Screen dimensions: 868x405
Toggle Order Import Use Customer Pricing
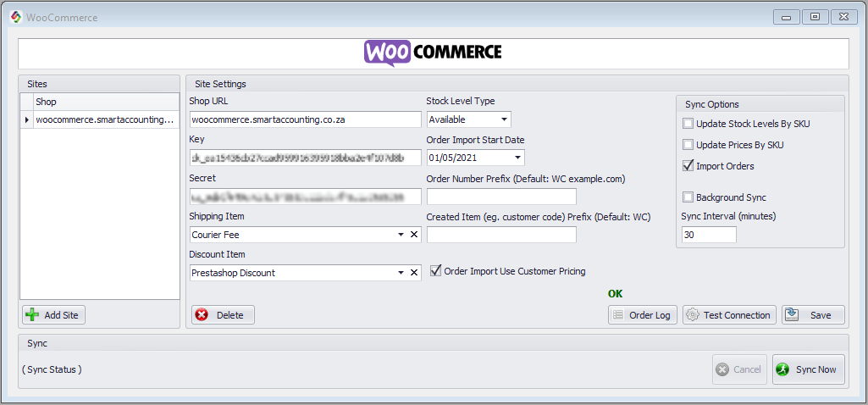pos(436,271)
